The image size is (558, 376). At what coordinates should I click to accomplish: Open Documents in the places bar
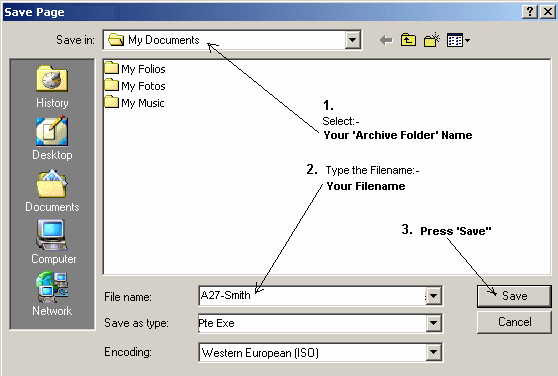click(x=52, y=191)
